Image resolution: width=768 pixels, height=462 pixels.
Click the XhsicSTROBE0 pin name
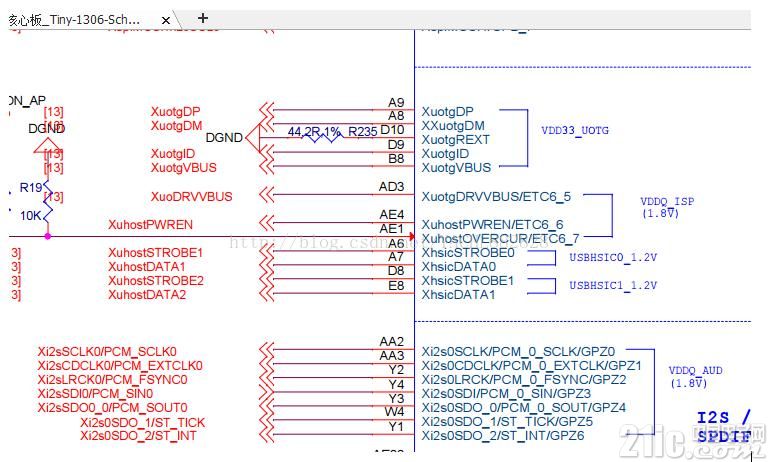point(468,253)
